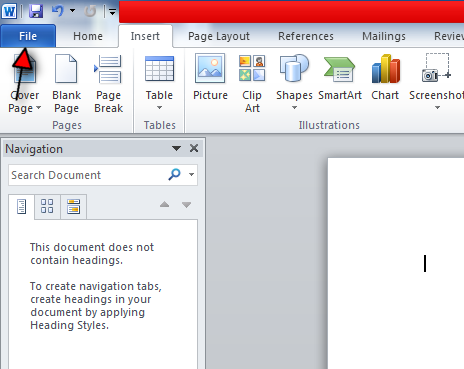Jump to previous heading arrow in Navigation

tap(164, 205)
